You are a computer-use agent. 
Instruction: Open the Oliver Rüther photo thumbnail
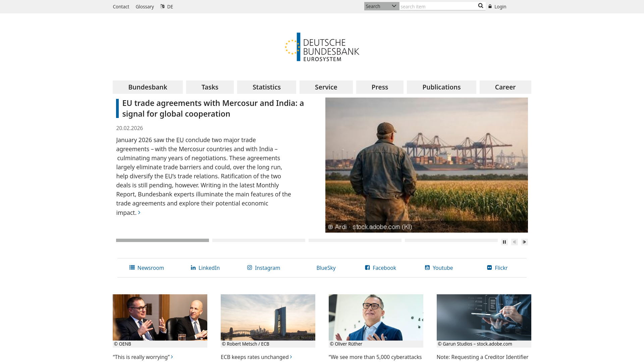pyautogui.click(x=376, y=317)
